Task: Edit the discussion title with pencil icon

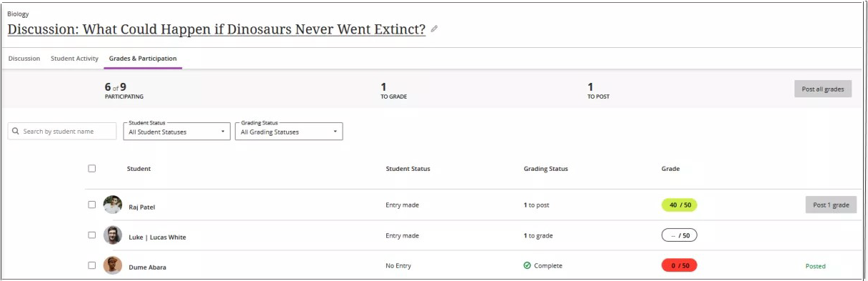Action: pos(434,29)
